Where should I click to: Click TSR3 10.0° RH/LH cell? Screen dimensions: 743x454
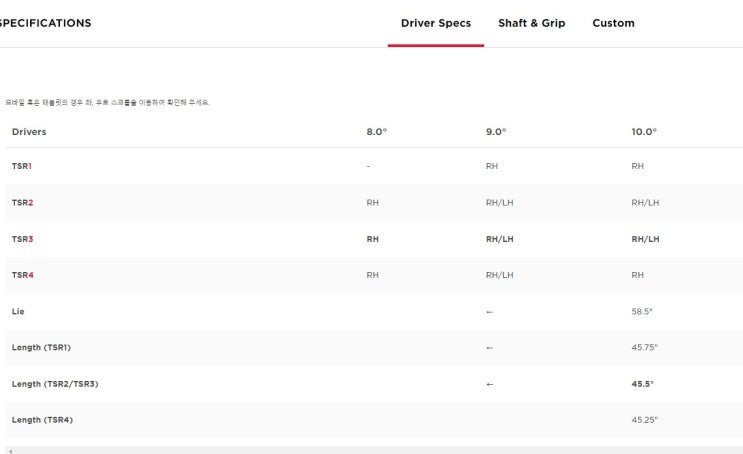645,239
